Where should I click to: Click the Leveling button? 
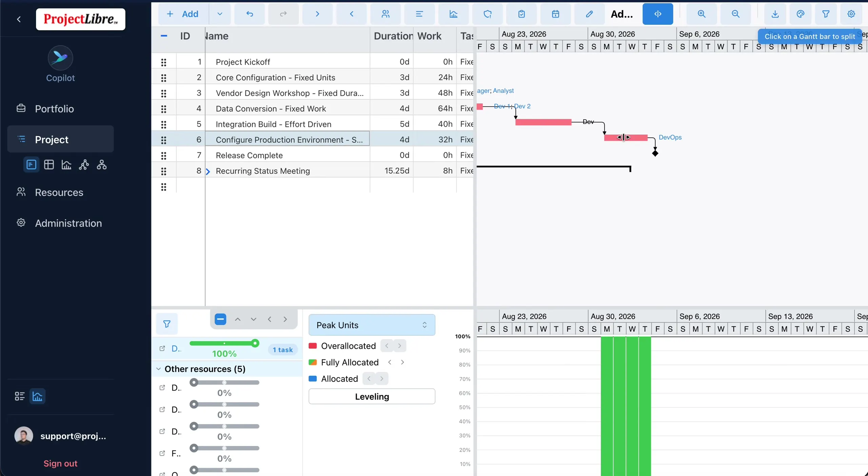coord(372,396)
